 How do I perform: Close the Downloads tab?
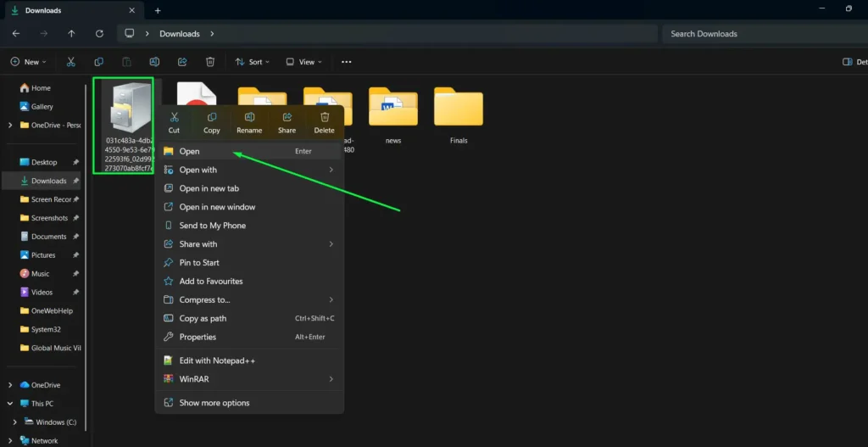131,10
